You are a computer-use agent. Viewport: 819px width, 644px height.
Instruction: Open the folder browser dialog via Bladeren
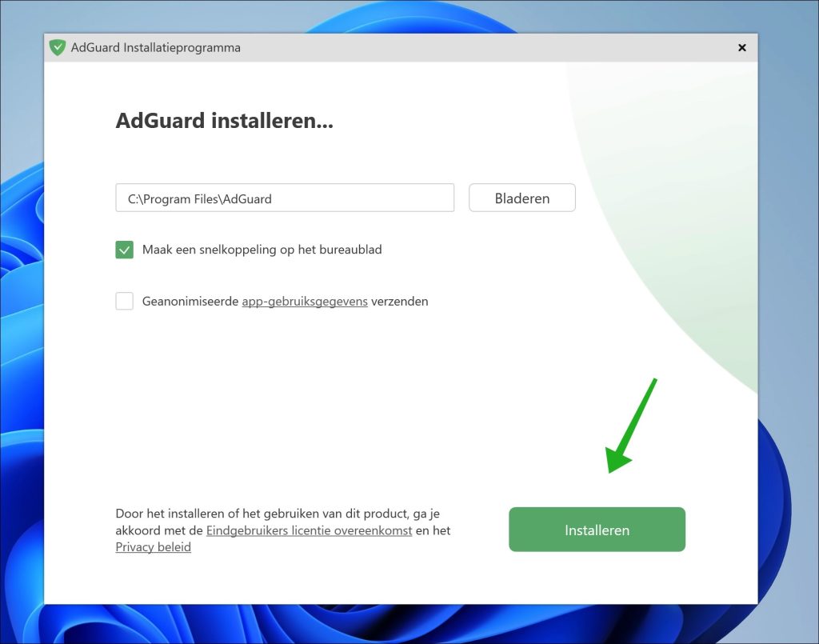coord(521,198)
